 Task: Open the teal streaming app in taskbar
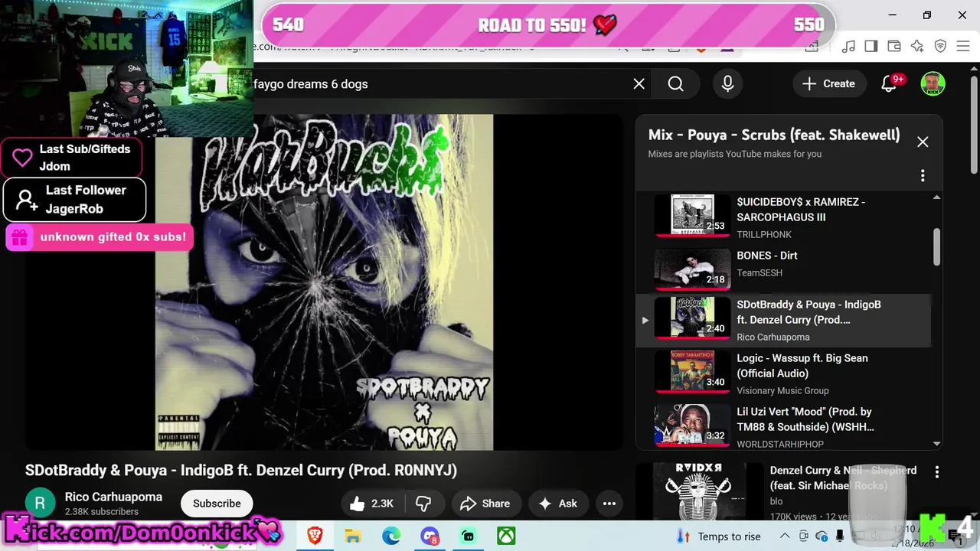pyautogui.click(x=468, y=536)
